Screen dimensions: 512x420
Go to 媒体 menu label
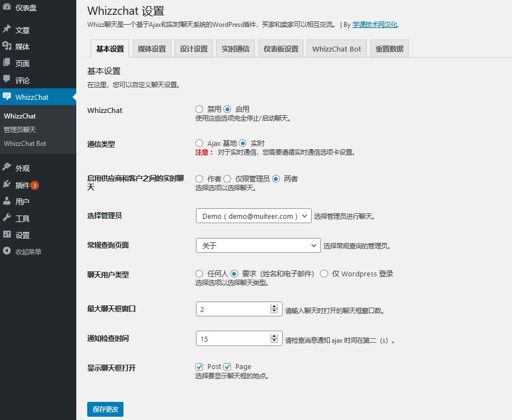[22, 47]
